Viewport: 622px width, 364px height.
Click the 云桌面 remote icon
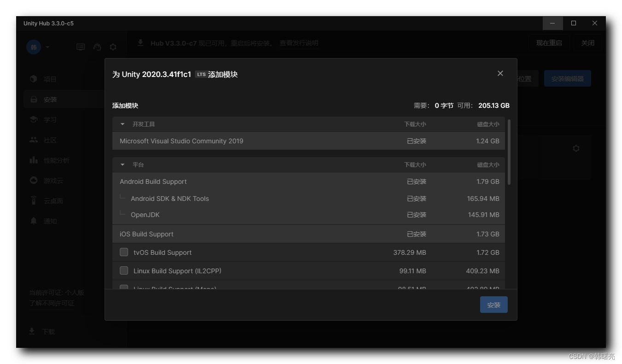point(34,200)
